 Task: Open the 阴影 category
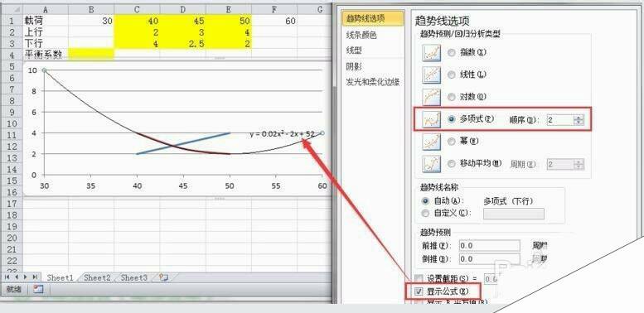354,66
